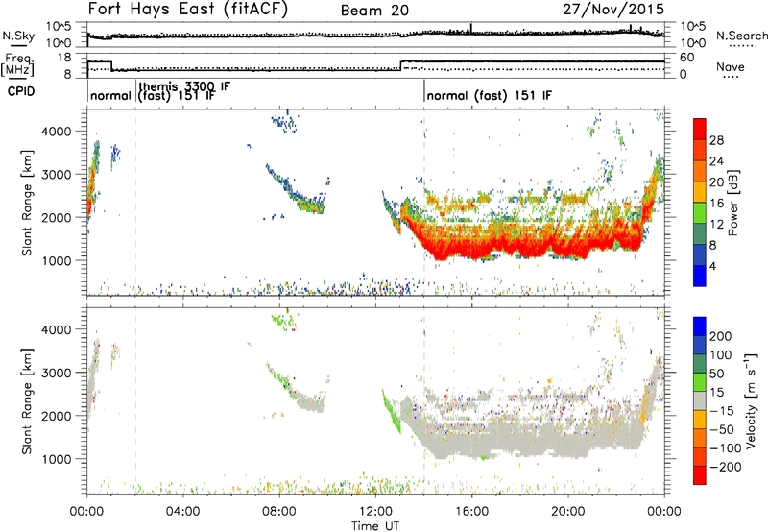This screenshot has width=768, height=532.
Task: Click the '60' Nave axis tick
Action: tap(687, 58)
